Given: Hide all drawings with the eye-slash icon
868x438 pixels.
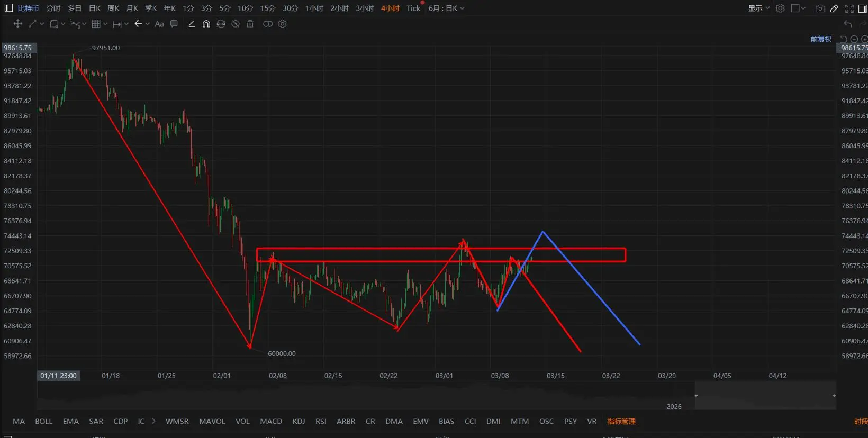Looking at the screenshot, I should 236,24.
